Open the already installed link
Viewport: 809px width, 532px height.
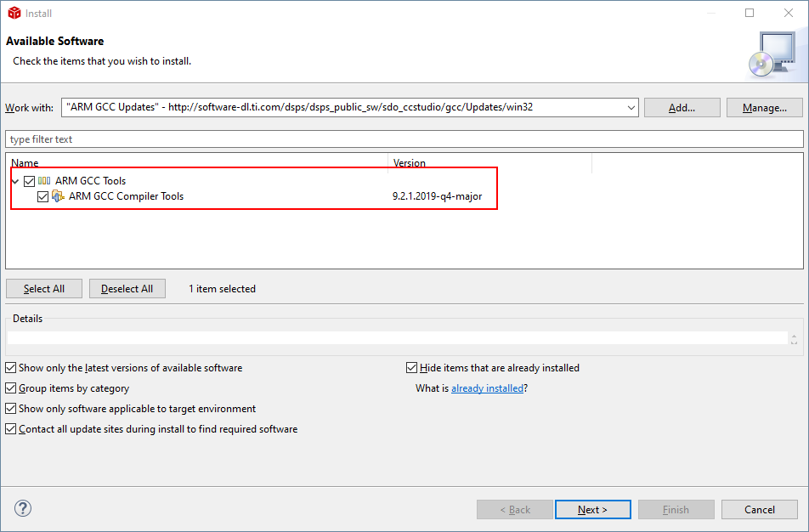point(487,388)
